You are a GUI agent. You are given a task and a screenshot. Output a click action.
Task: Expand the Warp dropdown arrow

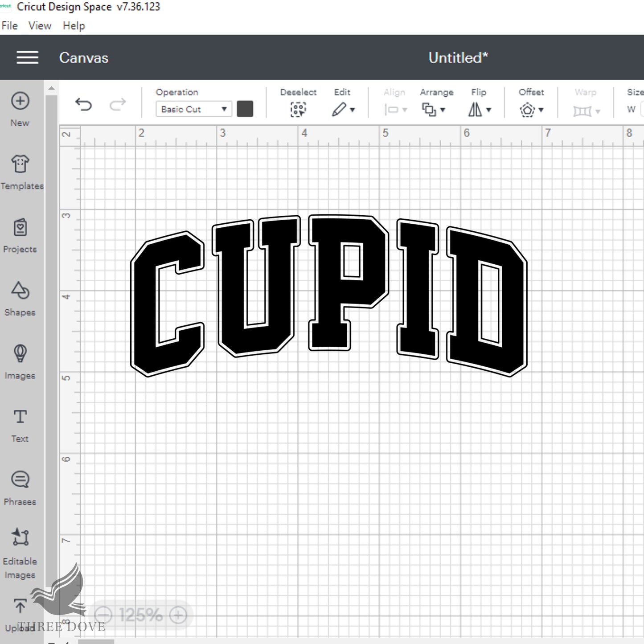(598, 111)
